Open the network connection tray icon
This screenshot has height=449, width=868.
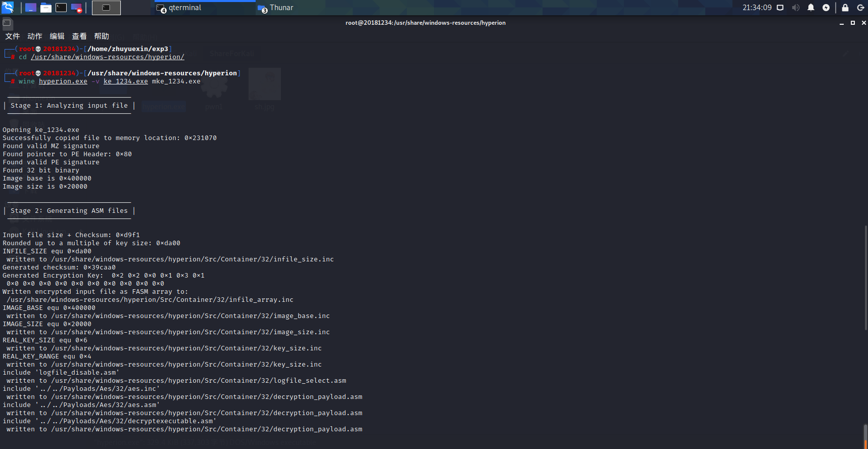(780, 8)
